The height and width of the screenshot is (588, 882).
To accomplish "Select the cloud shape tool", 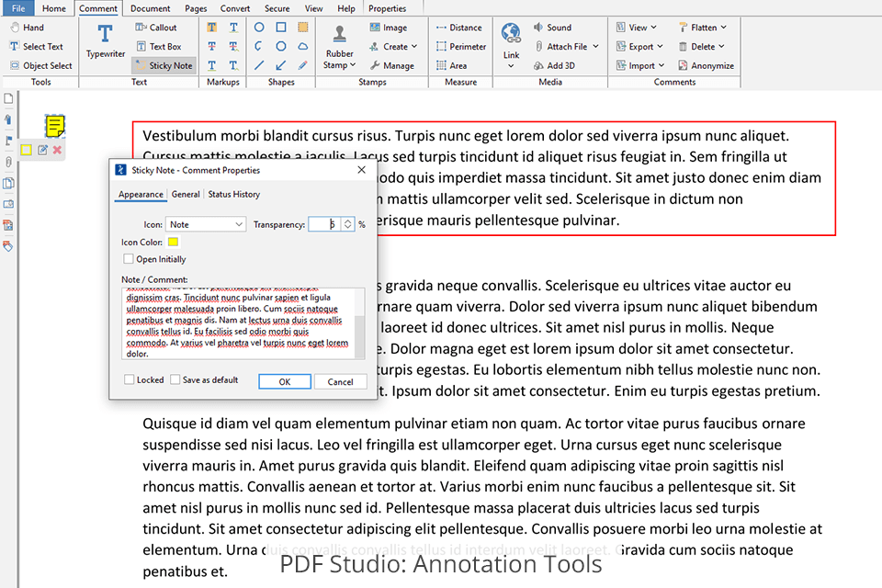I will tap(302, 46).
